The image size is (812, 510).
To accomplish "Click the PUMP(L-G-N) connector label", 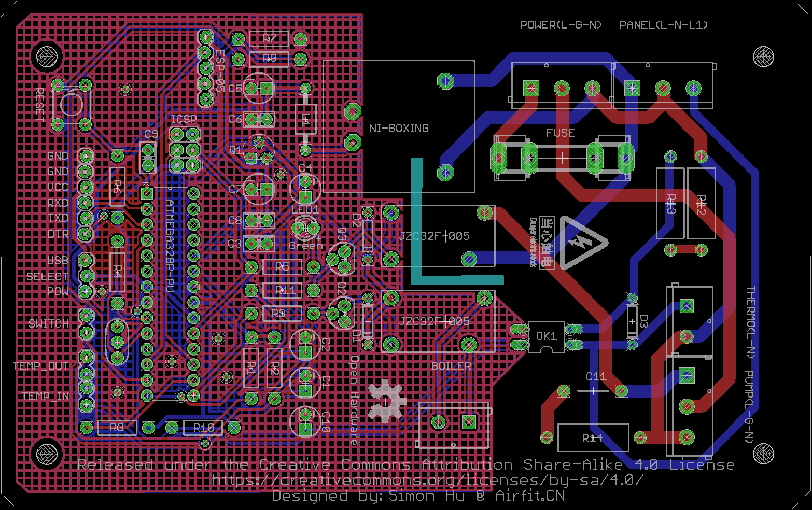I will (x=749, y=406).
